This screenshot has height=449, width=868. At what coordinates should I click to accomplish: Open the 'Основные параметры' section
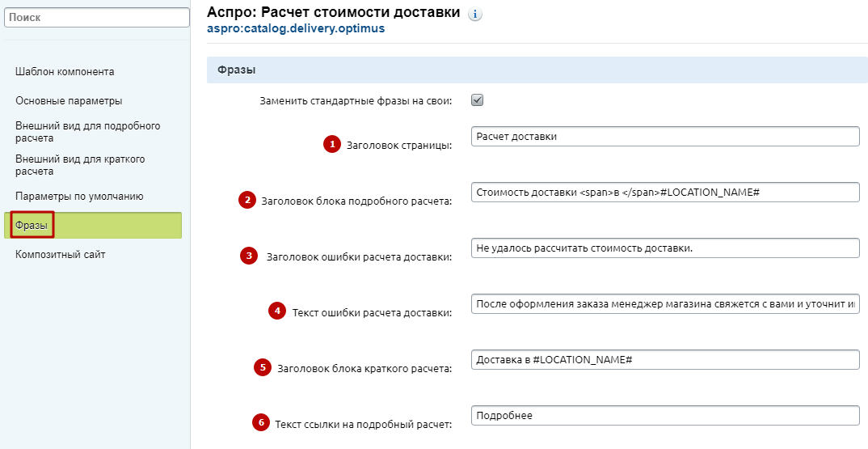click(x=69, y=101)
